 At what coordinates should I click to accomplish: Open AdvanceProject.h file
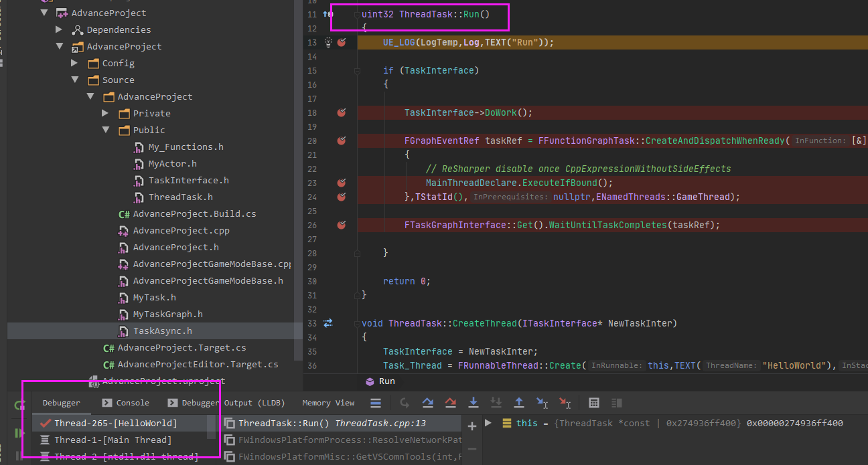coord(175,247)
